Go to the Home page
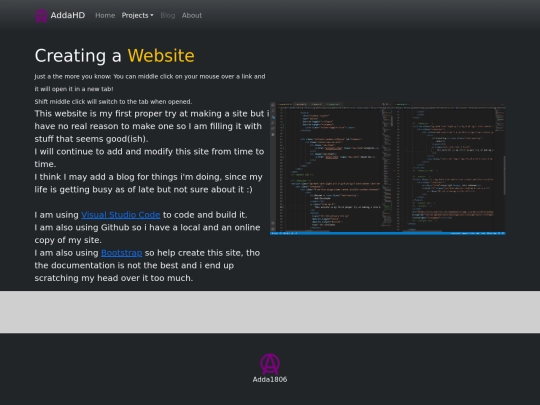Viewport: 540px width, 405px height. click(105, 15)
